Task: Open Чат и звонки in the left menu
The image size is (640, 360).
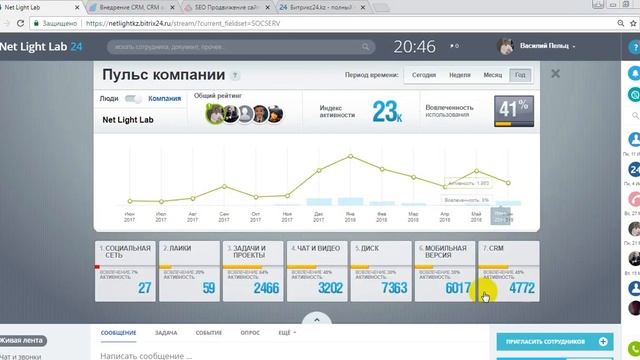Action: [x=20, y=356]
